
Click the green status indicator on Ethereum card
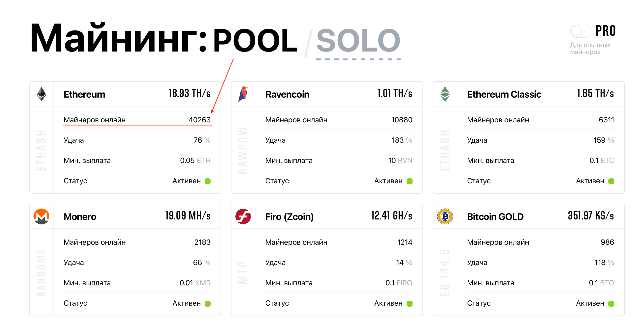208,181
